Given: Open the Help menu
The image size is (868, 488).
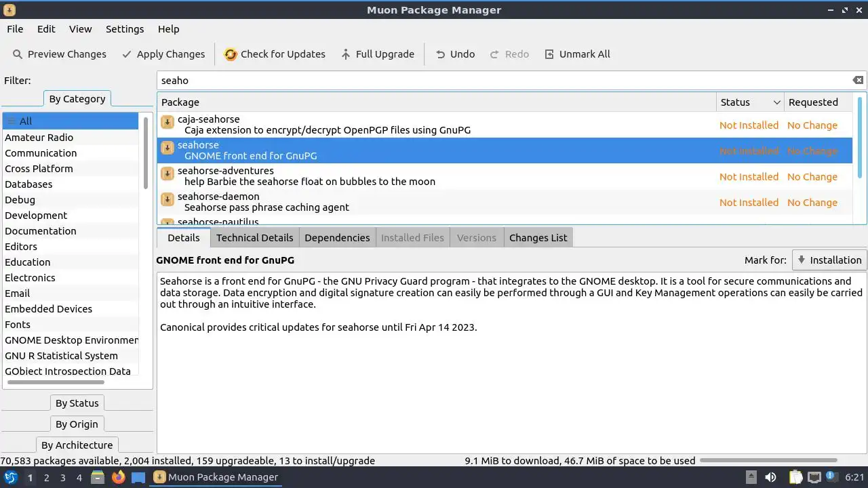Looking at the screenshot, I should tap(168, 29).
